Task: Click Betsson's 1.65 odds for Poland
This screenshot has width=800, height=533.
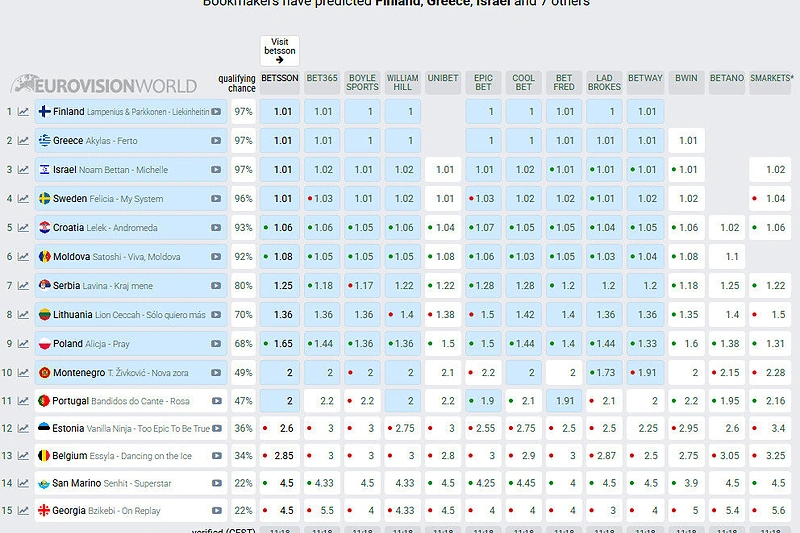Action: (x=280, y=344)
